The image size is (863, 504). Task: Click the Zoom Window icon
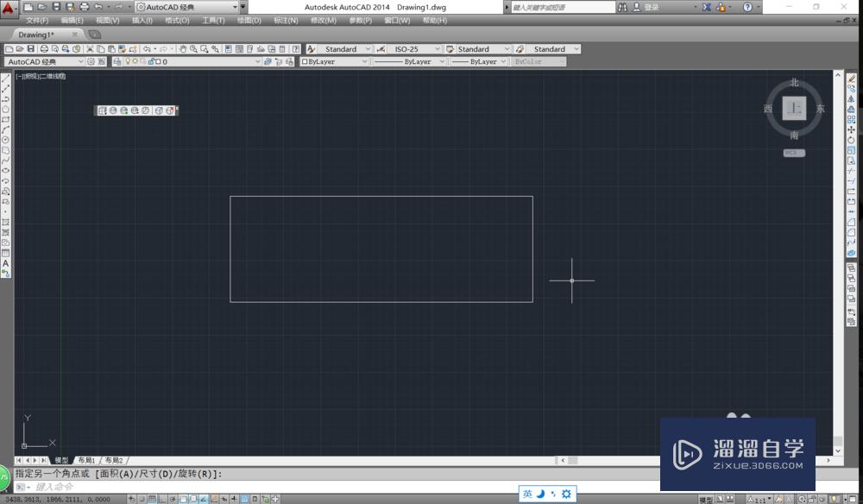[205, 49]
